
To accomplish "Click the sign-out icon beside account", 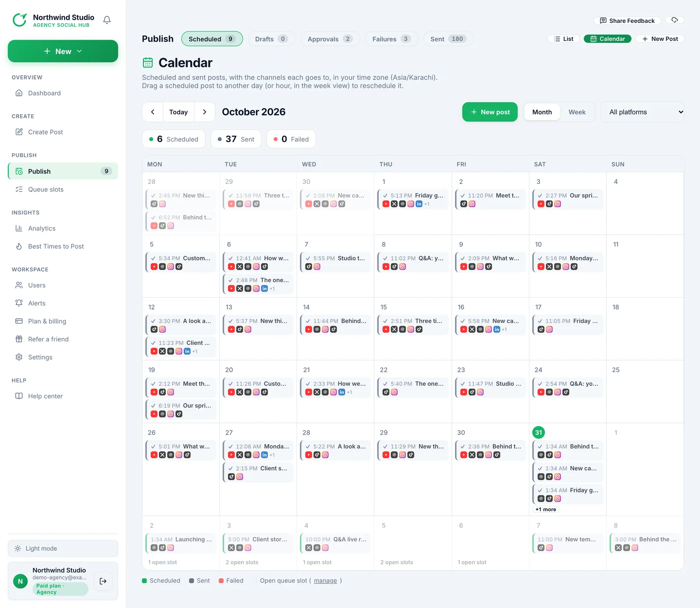I will coord(103,581).
